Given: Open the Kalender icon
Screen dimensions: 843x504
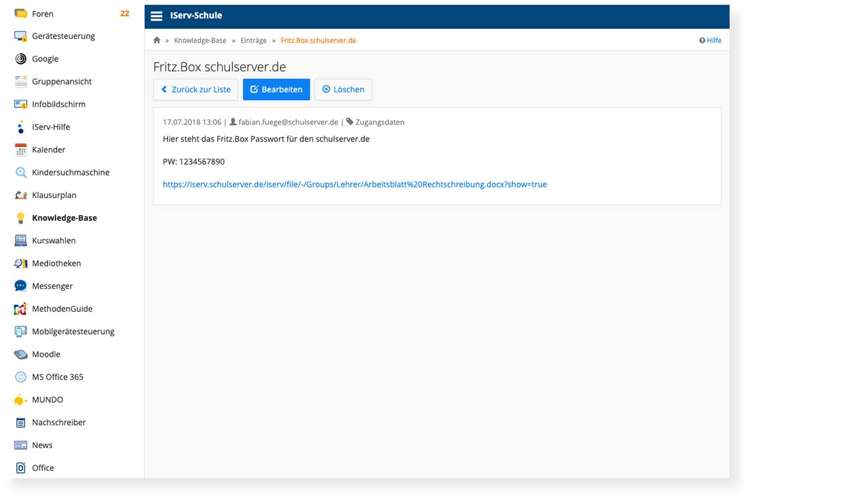Looking at the screenshot, I should tap(20, 150).
